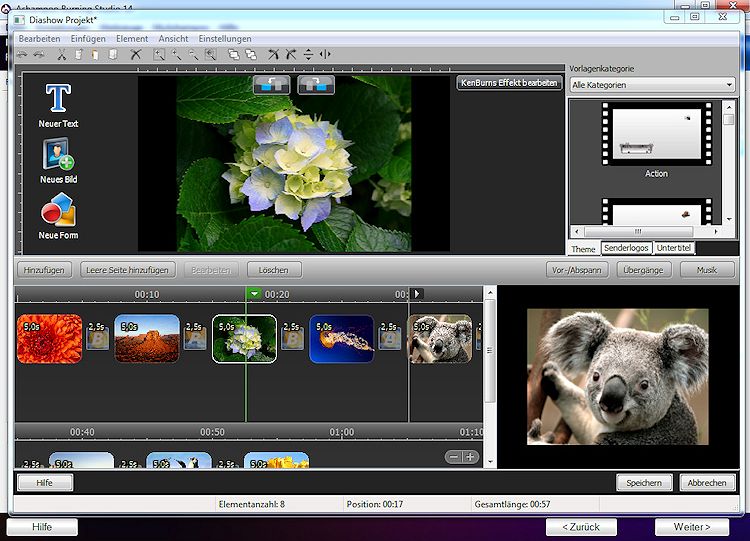The width and height of the screenshot is (750, 541).
Task: Click the green playhead marker on the timeline
Action: [254, 294]
